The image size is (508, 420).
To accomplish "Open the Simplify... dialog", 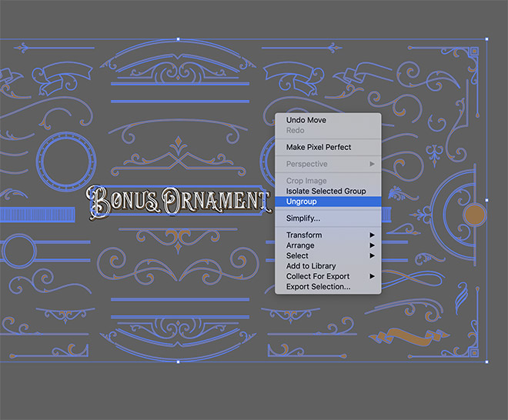I will click(x=303, y=218).
